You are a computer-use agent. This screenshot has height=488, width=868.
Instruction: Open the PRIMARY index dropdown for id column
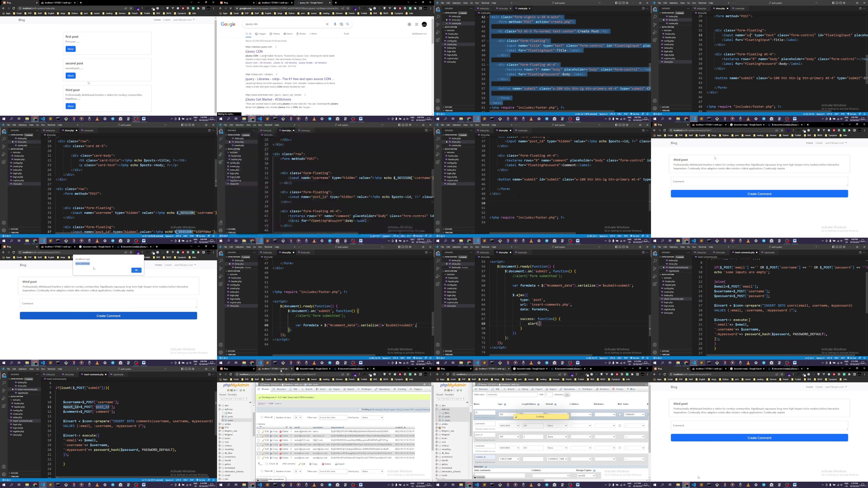tap(634, 415)
